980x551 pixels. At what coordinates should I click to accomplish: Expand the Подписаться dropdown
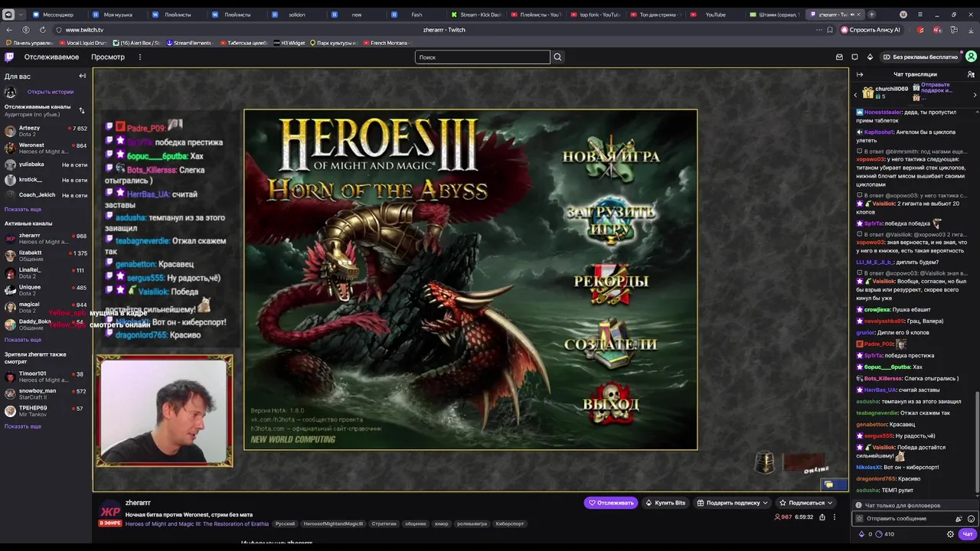[830, 503]
